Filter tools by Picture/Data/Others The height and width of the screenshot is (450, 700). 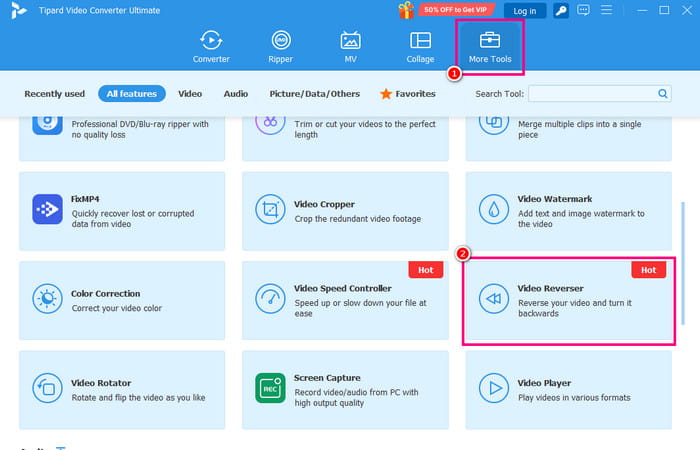tap(315, 94)
